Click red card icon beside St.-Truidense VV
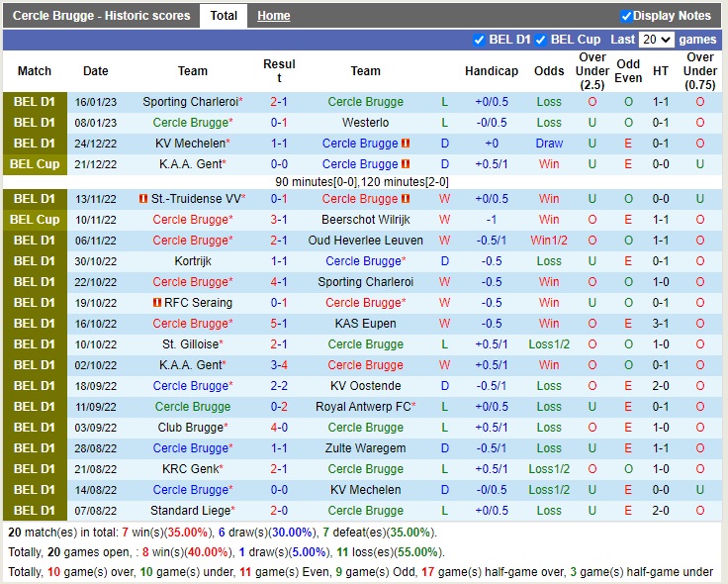The width and height of the screenshot is (728, 584). pos(144,199)
